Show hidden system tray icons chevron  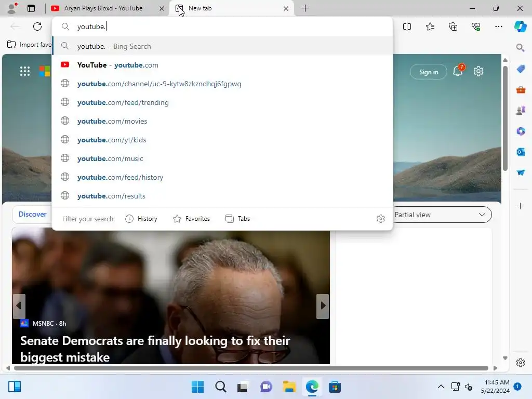441,387
